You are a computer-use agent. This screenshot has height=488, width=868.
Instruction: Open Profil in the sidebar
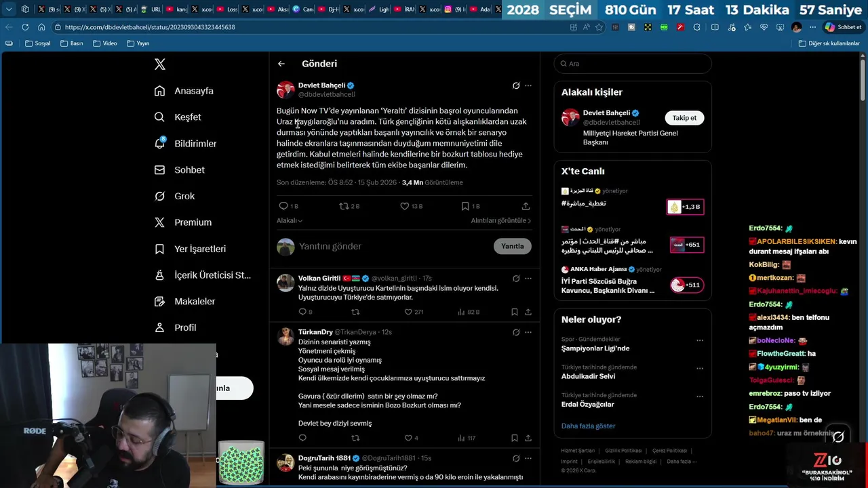click(x=175, y=327)
